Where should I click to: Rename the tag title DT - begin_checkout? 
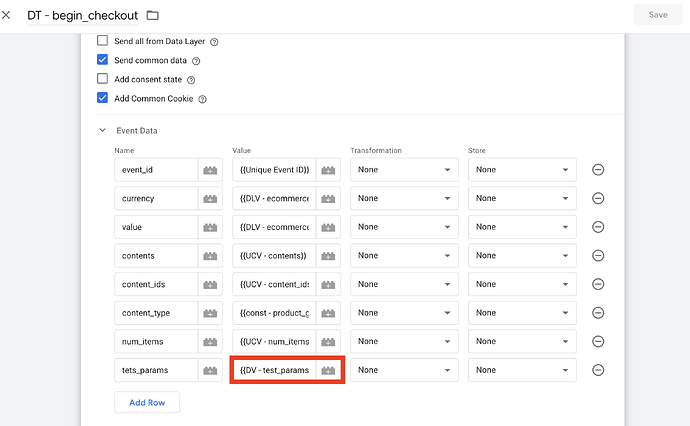(83, 15)
